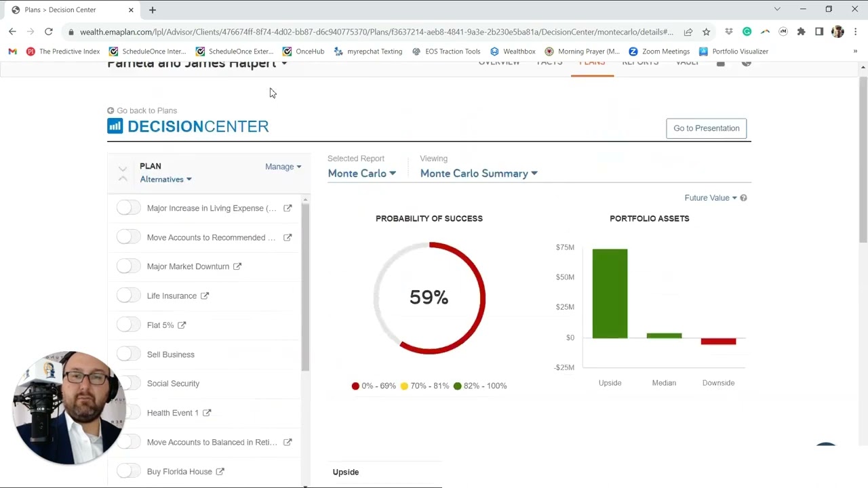Open the Chrome profile avatar
868x488 pixels.
837,32
